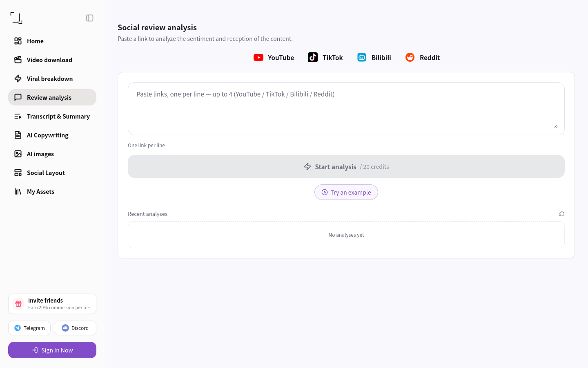
Task: Open Video download page
Action: point(52,60)
